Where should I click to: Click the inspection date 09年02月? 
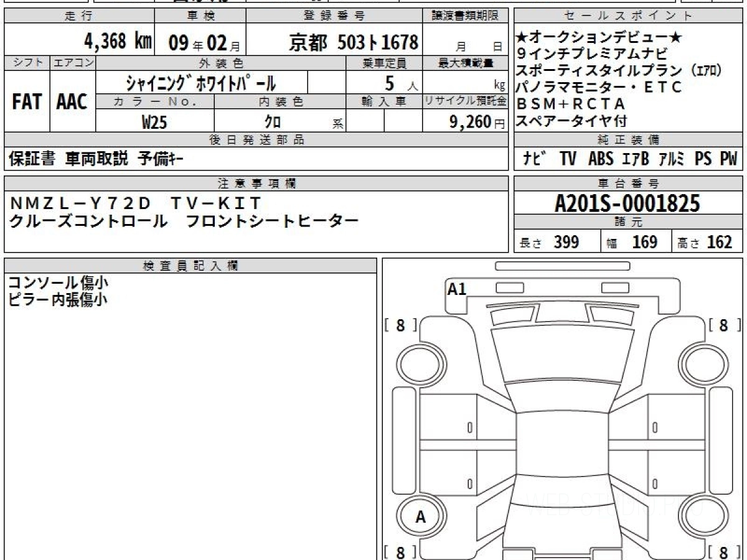(x=199, y=42)
